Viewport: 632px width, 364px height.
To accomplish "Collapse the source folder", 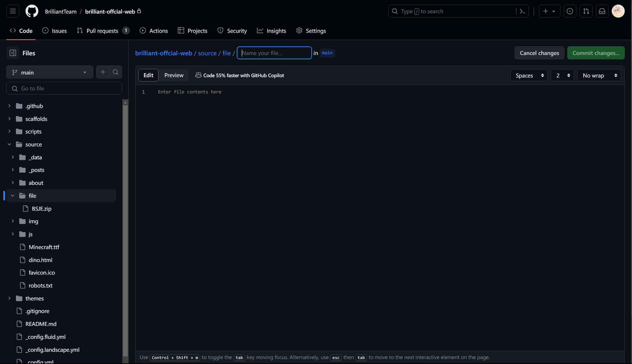I will [9, 144].
